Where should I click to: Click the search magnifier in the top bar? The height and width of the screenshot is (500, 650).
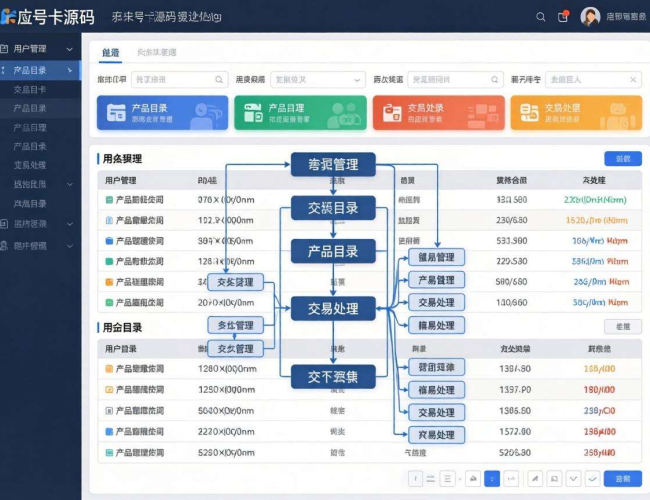pos(540,17)
